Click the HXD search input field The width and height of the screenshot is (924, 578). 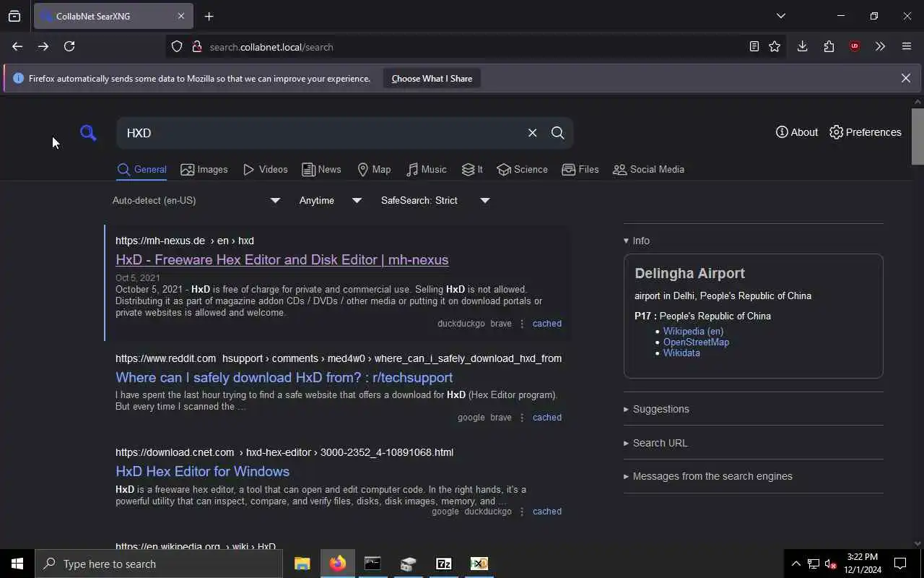[321, 133]
